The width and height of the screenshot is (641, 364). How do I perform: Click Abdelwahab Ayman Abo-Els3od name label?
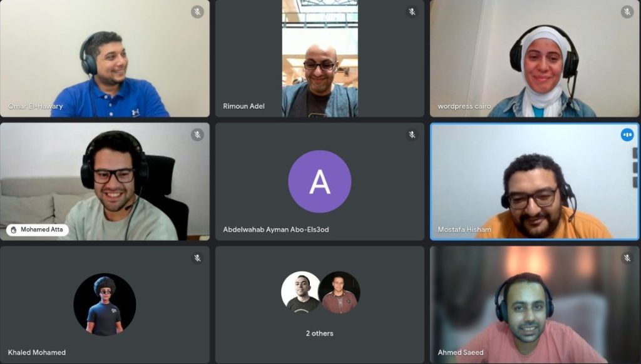coord(276,230)
